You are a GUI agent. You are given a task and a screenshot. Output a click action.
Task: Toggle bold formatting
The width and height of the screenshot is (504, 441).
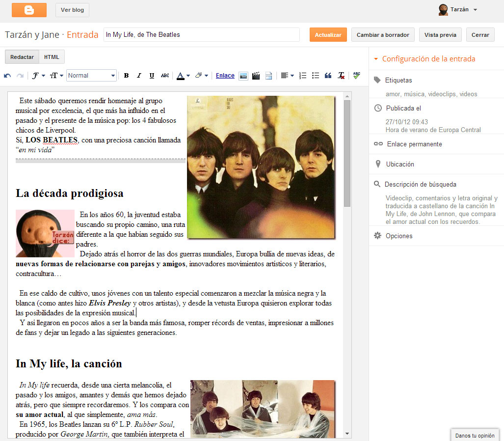[126, 76]
